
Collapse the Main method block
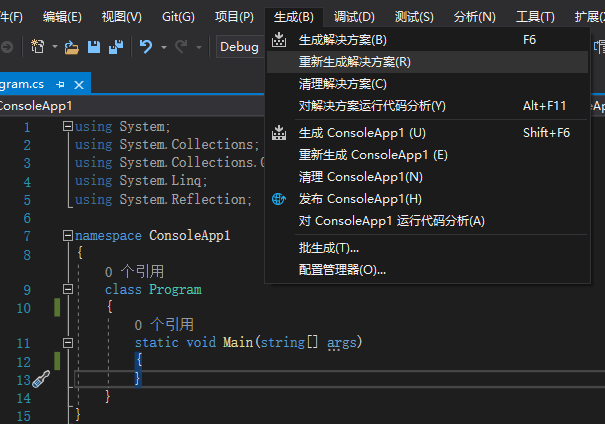coord(67,343)
